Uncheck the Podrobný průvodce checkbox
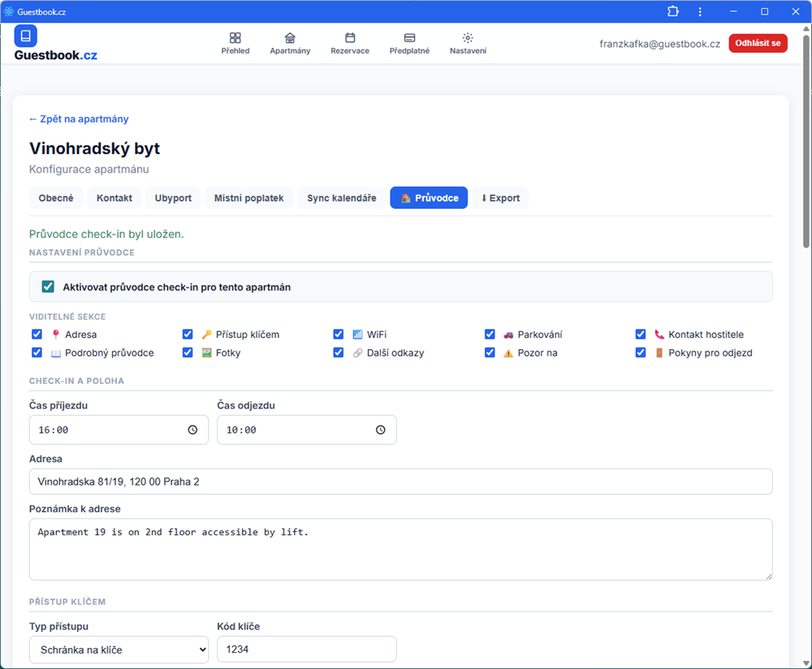The height and width of the screenshot is (669, 812). (37, 352)
